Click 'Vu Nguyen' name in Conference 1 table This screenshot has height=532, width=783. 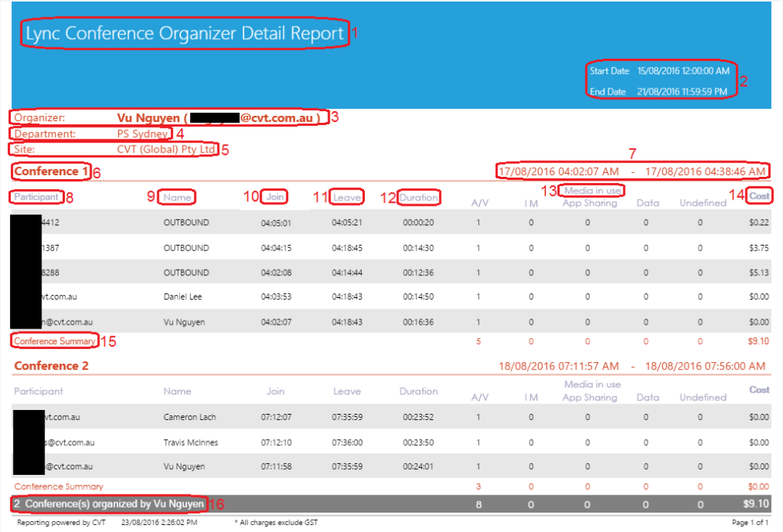click(x=184, y=322)
